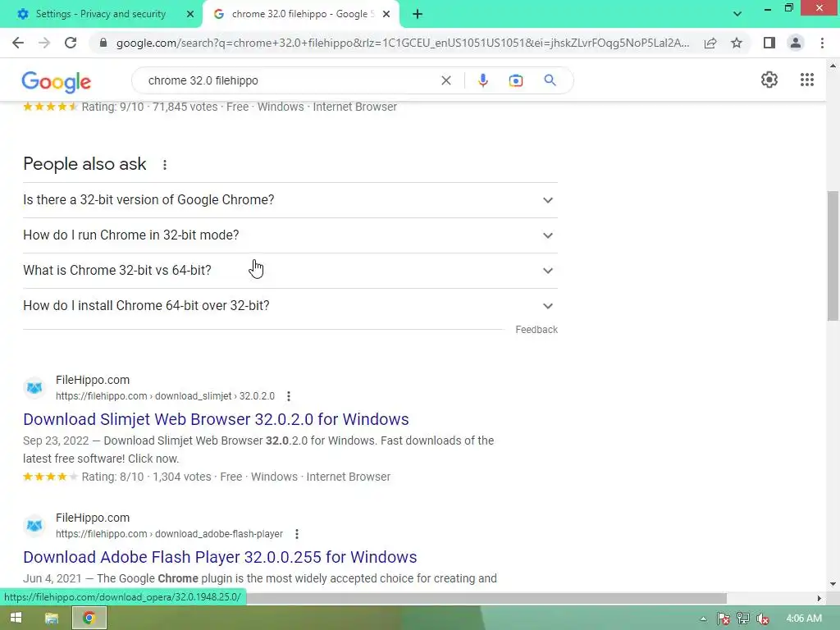Click the horizontal scrollbar at bottom

click(x=486, y=598)
